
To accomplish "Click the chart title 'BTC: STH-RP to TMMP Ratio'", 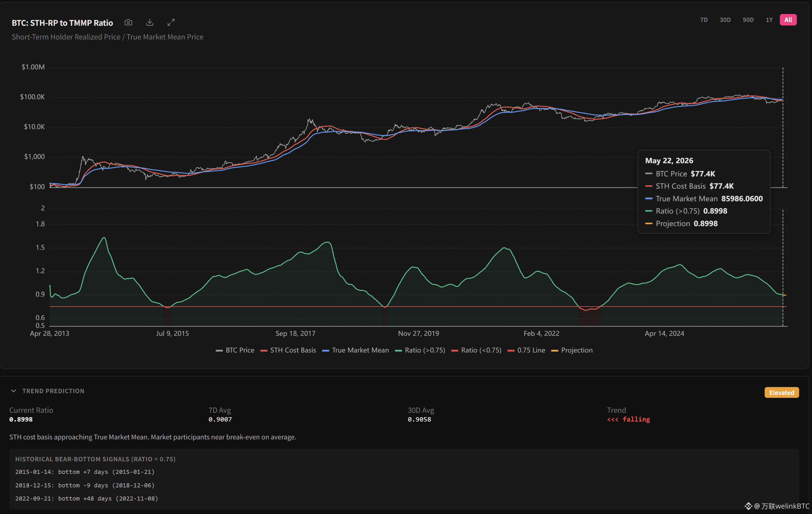I will tap(62, 23).
